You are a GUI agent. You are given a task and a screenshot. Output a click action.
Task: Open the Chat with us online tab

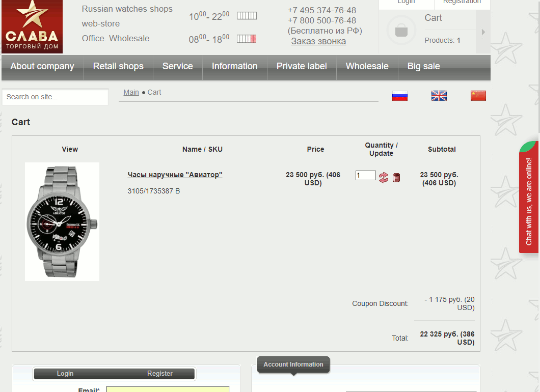point(529,197)
